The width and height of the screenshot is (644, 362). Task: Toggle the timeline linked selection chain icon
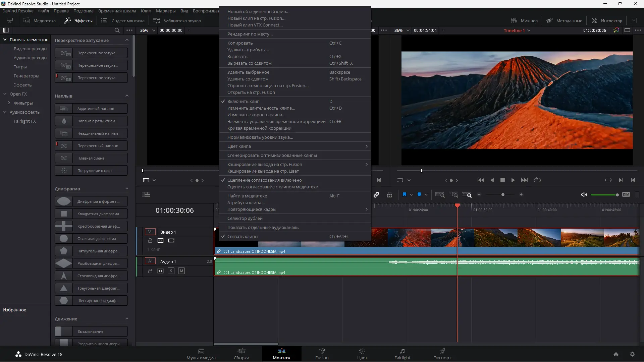(x=376, y=195)
